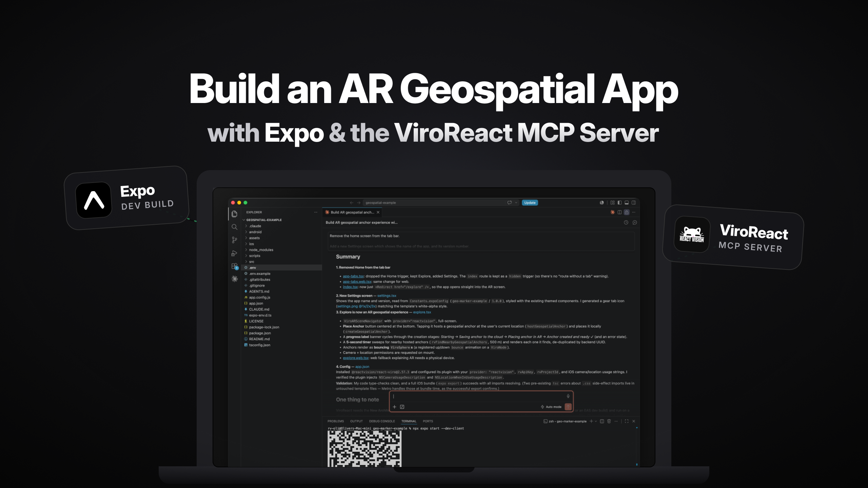Image resolution: width=868 pixels, height=488 pixels.
Task: Open the Source Control view
Action: (234, 240)
